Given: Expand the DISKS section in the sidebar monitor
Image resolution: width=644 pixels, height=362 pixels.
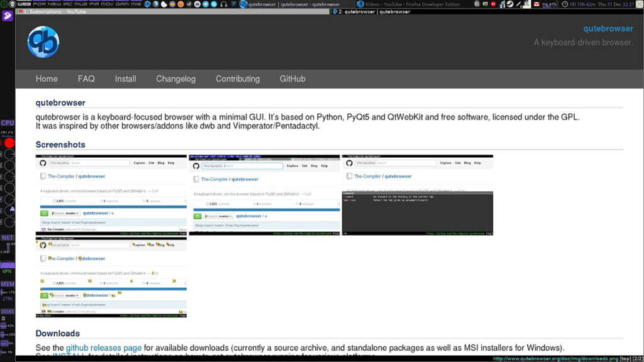Looking at the screenshot, I should coord(8,312).
